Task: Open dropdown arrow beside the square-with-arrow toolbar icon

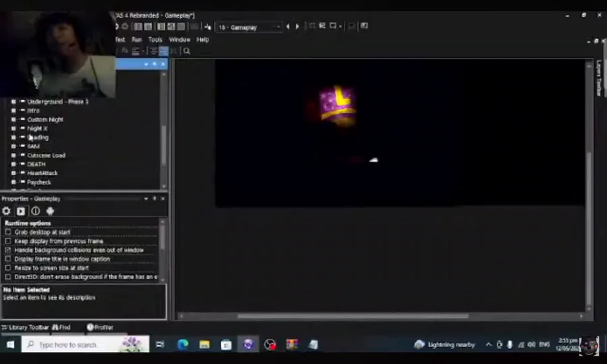Action: [341, 26]
